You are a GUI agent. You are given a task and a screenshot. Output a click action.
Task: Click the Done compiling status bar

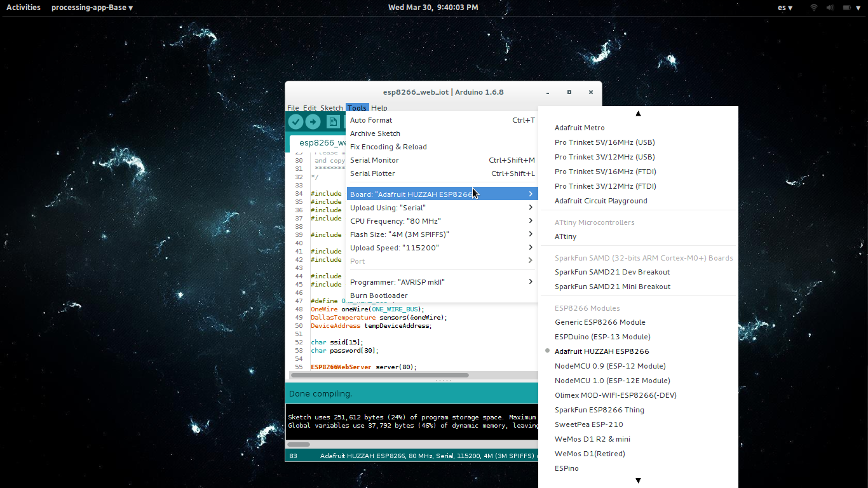(412, 393)
